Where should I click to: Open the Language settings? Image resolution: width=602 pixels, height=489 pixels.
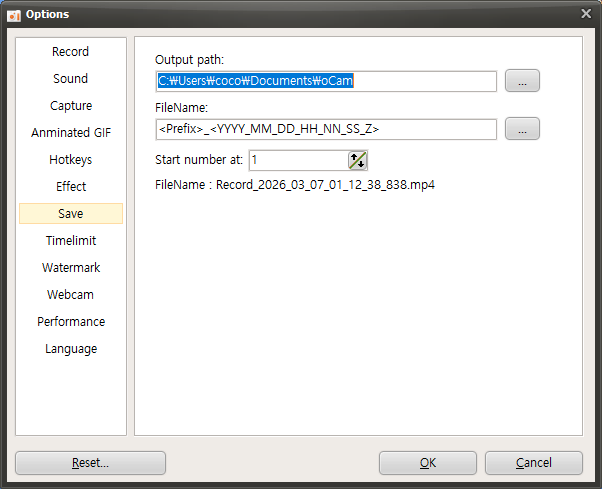71,349
